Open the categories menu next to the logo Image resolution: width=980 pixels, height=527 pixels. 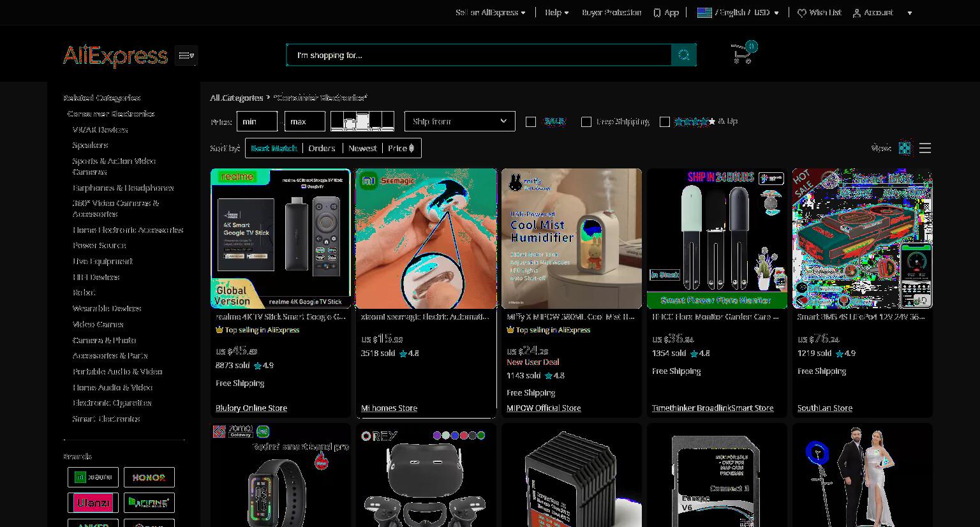[x=186, y=56]
